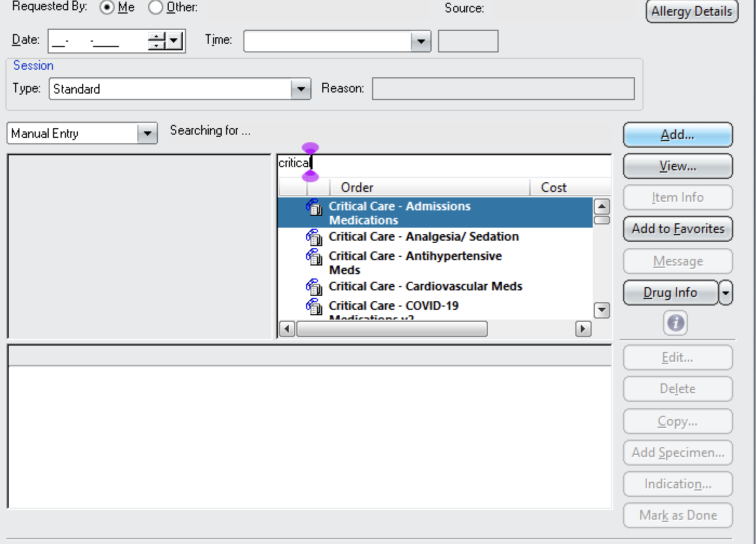
Task: Click the Edit... button
Action: point(678,357)
